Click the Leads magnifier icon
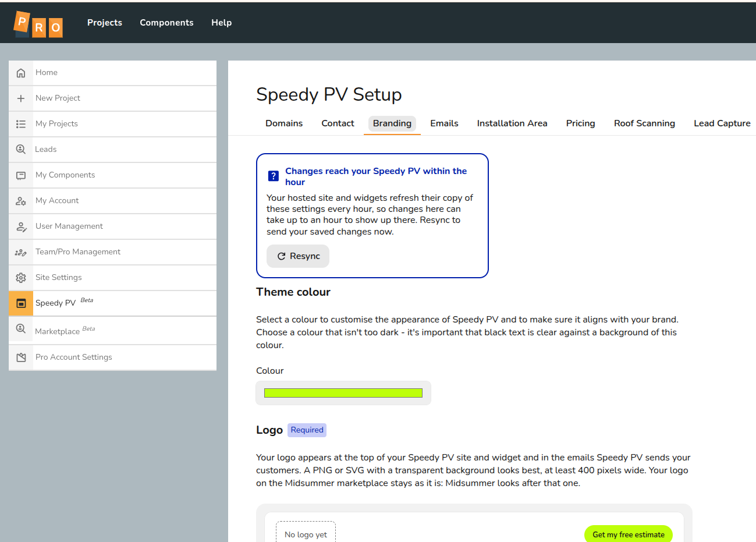 (21, 150)
